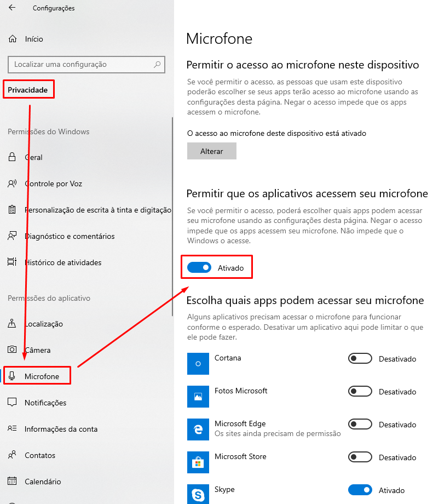Open Histórico de atividades section

point(63,262)
